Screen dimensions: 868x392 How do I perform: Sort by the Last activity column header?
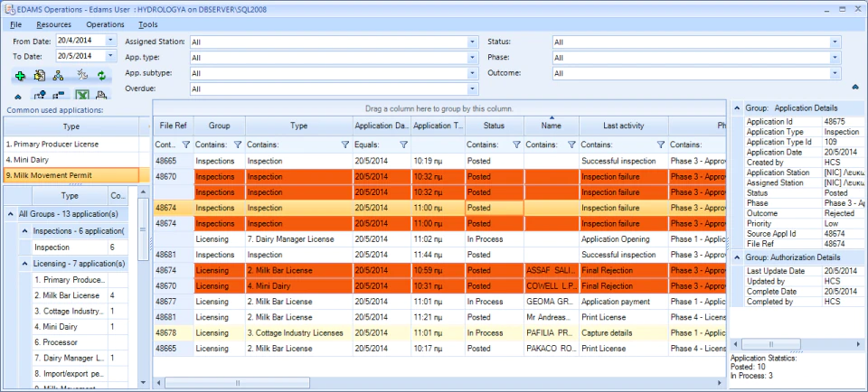pos(623,126)
